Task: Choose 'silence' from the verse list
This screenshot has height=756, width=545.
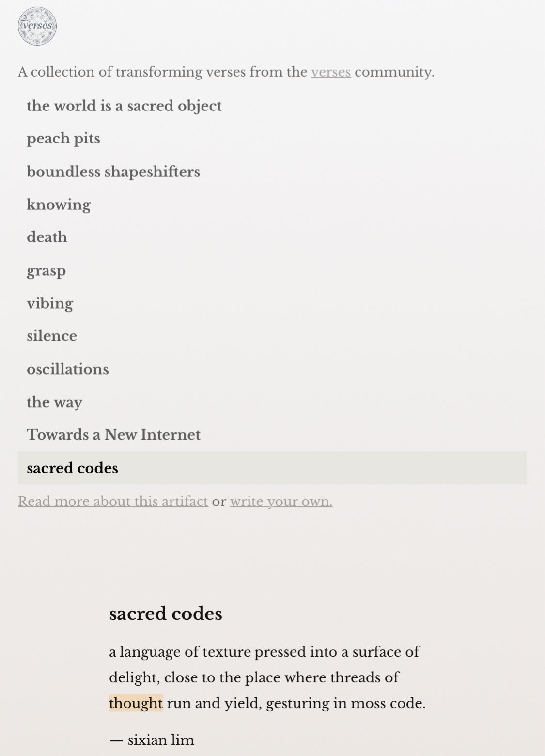Action: click(52, 336)
